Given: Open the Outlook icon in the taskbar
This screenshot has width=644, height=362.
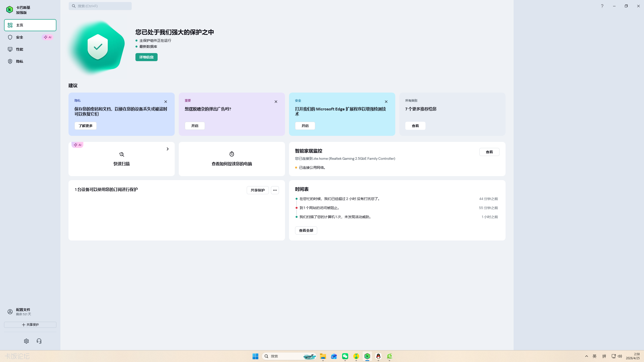Looking at the screenshot, I should click(334, 356).
